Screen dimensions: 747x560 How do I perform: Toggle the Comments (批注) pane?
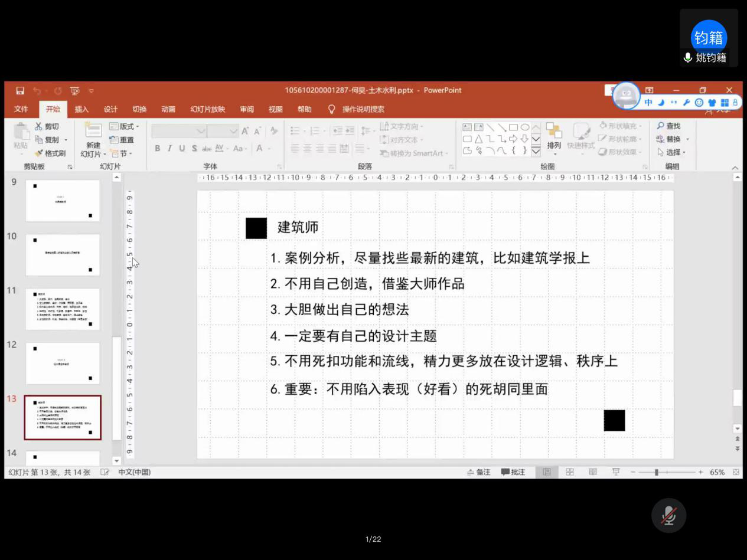click(513, 472)
